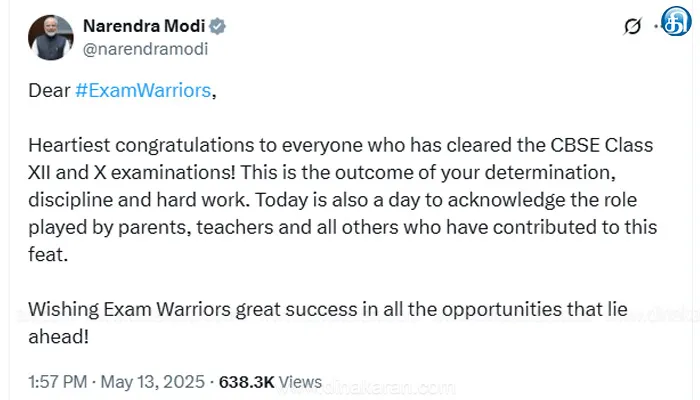Click the 1:57 PM timestamp
This screenshot has width=700, height=400.
click(x=58, y=382)
